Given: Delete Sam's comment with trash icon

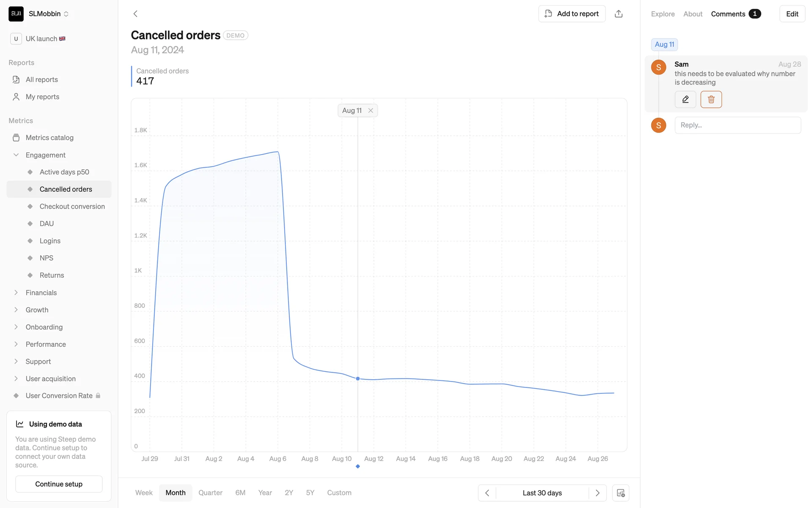Looking at the screenshot, I should point(711,99).
